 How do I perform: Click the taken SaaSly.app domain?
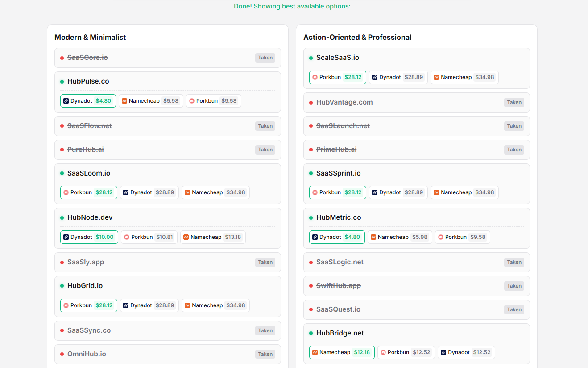86,262
